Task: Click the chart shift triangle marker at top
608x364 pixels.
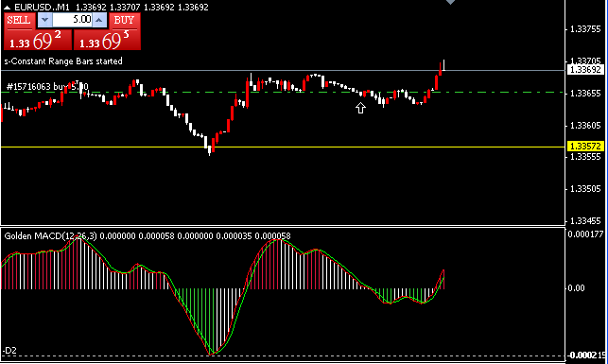Action: [x=450, y=2]
